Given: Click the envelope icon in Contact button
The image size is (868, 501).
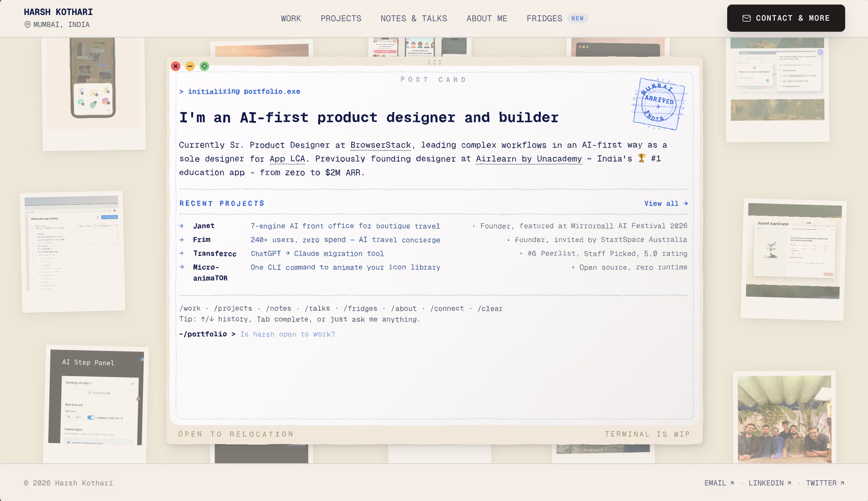Looking at the screenshot, I should click(x=746, y=18).
